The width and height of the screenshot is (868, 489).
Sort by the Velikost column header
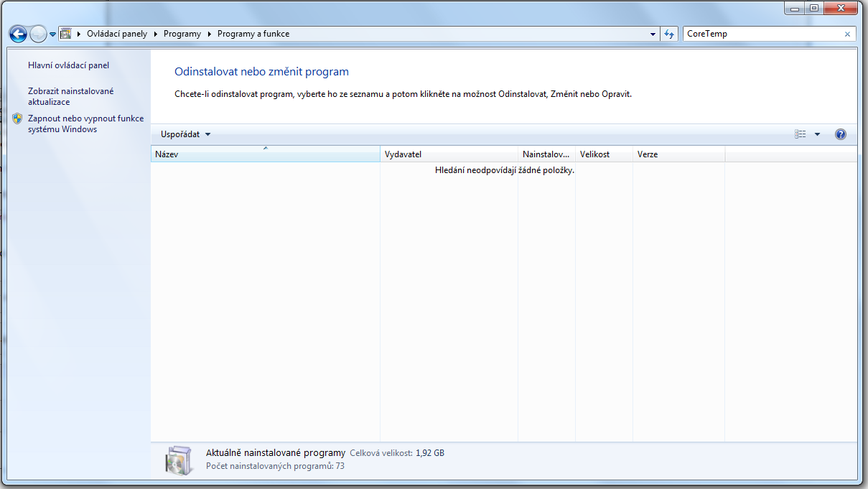click(x=604, y=154)
